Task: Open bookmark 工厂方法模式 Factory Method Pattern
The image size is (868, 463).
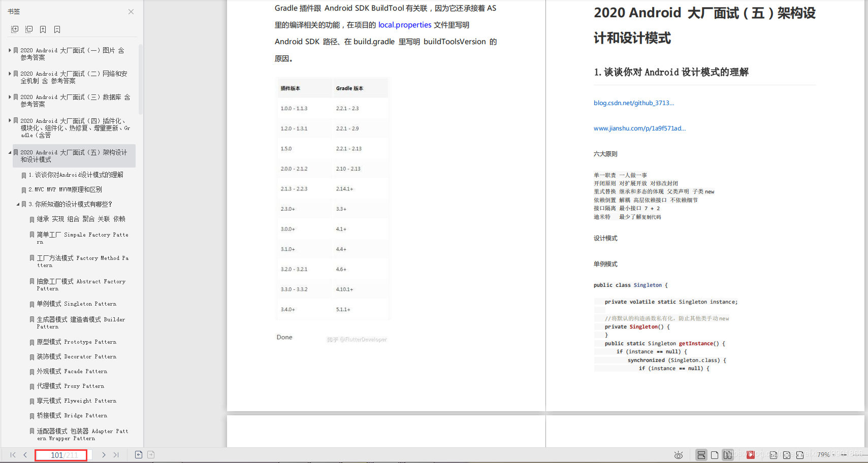Action: pos(82,261)
